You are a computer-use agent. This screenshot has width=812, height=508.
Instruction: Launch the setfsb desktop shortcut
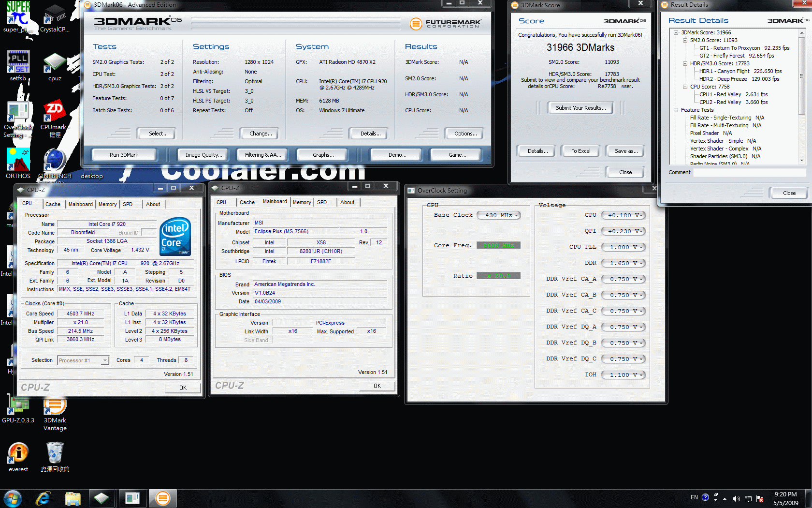click(x=18, y=66)
